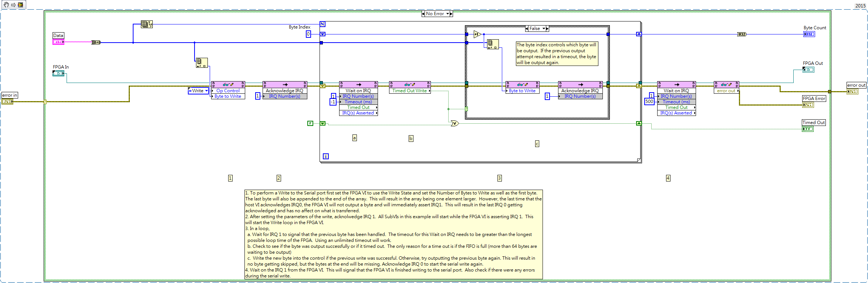Click the left Byte Index shift register
Image resolution: width=868 pixels, height=283 pixels.
[322, 34]
